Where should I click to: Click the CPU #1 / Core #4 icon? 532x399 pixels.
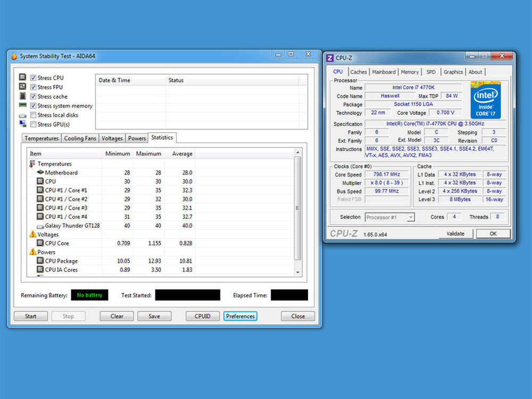pos(40,217)
